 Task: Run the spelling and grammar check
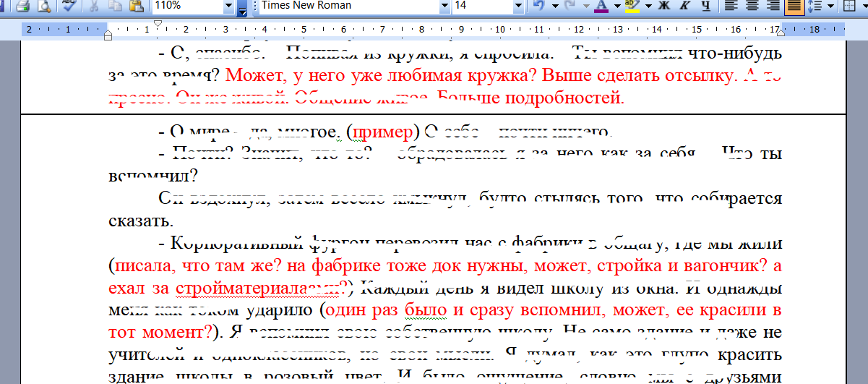click(x=70, y=7)
